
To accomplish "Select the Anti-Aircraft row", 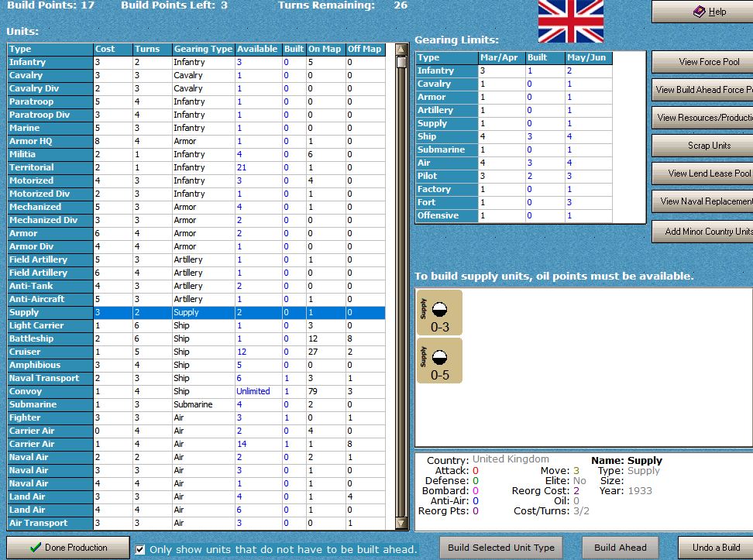I will pyautogui.click(x=196, y=299).
